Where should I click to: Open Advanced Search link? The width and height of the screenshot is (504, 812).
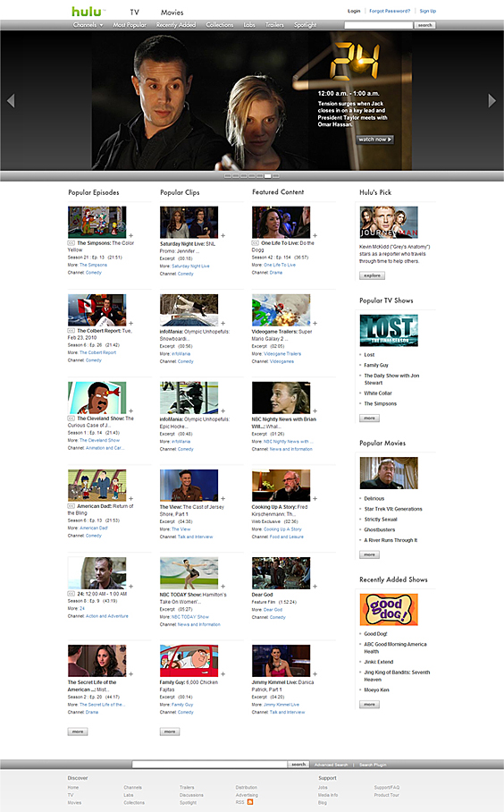332,765
